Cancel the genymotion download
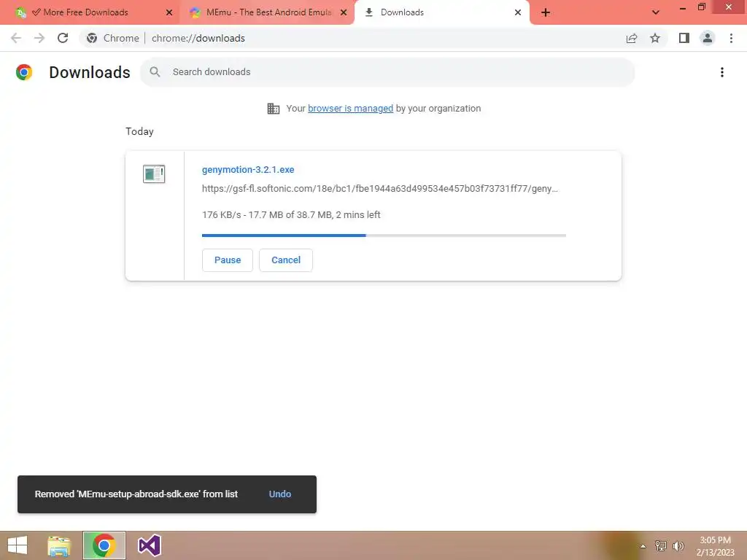 coord(286,260)
